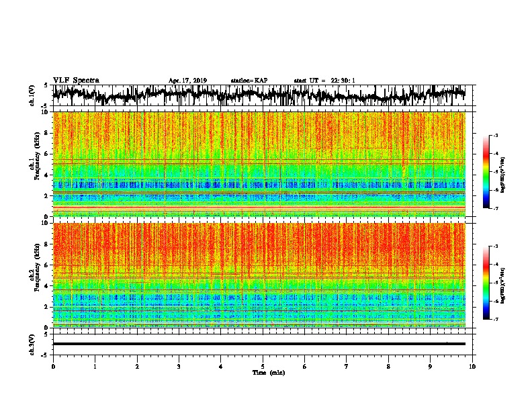Click the log(PSD) label beside ch.2 colorbar
532x411 pixels.
tap(502, 285)
